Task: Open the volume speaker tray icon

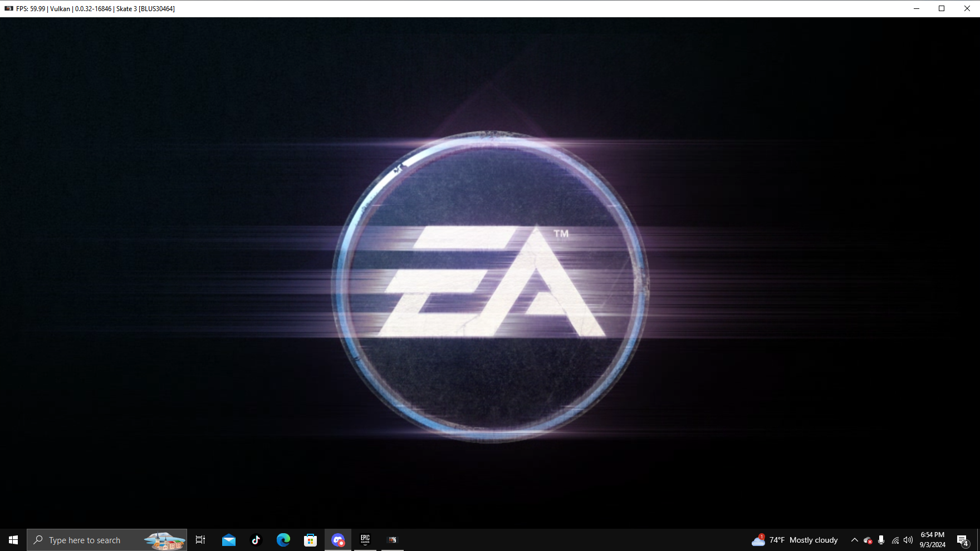Action: pos(908,540)
